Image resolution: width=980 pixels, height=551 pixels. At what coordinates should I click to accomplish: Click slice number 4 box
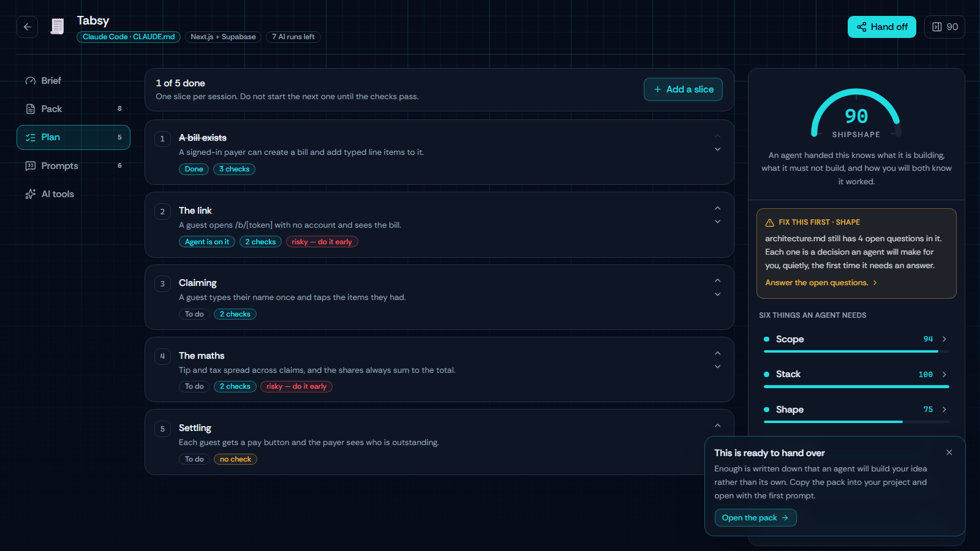(162, 356)
